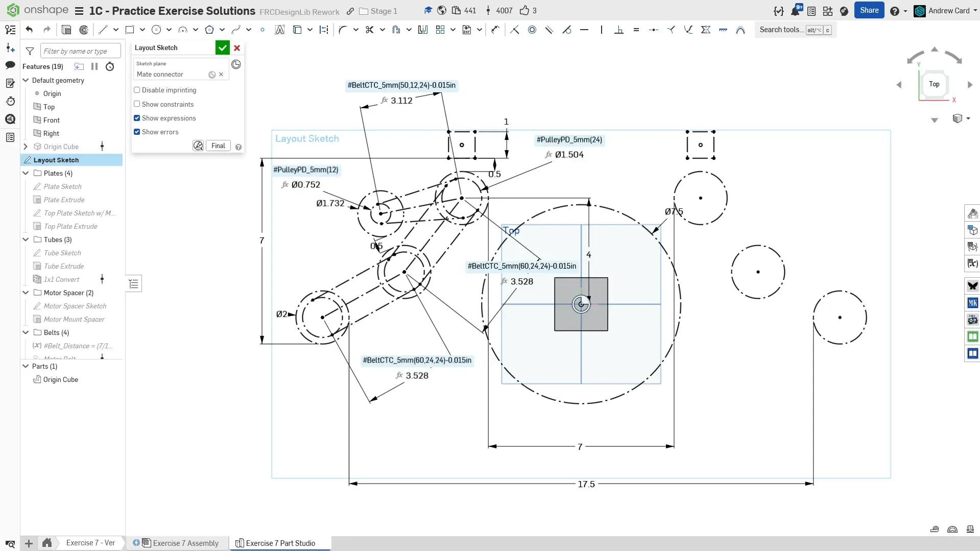Click the blue Share button

tap(869, 10)
